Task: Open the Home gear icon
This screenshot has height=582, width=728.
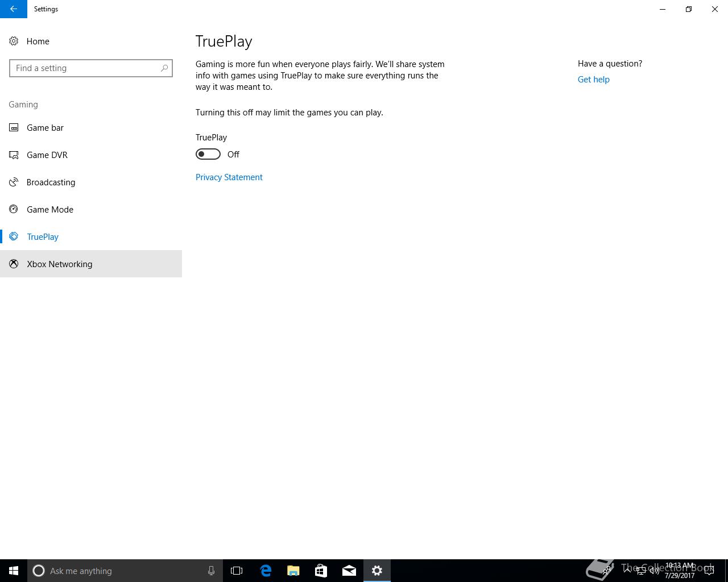Action: point(14,41)
